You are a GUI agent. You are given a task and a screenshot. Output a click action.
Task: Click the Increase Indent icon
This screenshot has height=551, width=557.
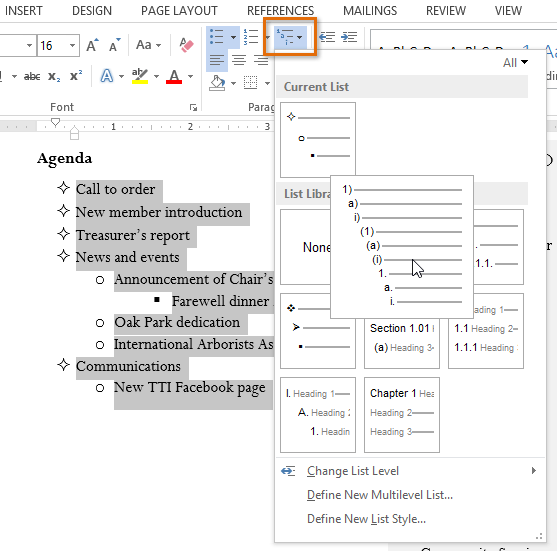349,37
